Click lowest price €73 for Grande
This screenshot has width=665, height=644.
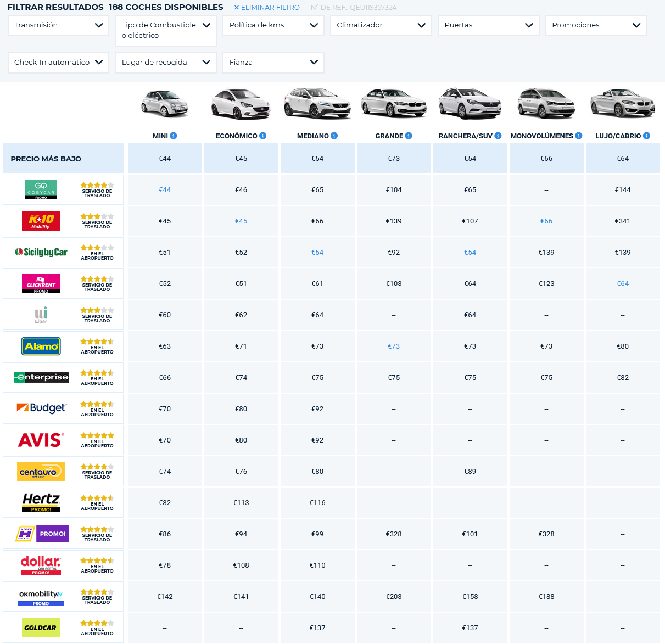[394, 159]
